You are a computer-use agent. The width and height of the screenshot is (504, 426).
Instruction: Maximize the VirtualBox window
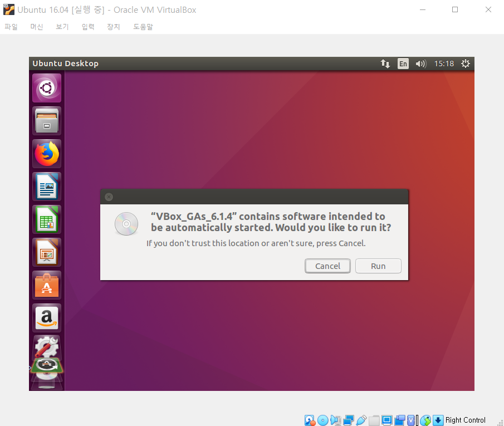(455, 9)
